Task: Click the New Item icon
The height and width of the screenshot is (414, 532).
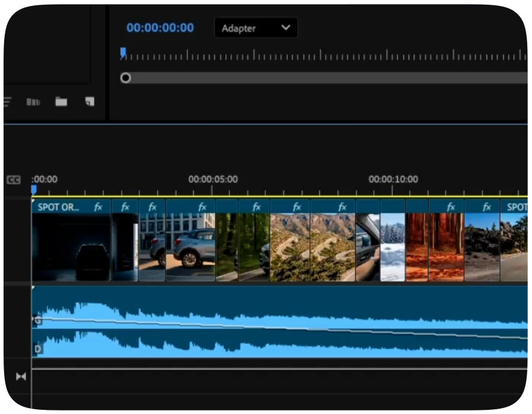Action: 89,102
